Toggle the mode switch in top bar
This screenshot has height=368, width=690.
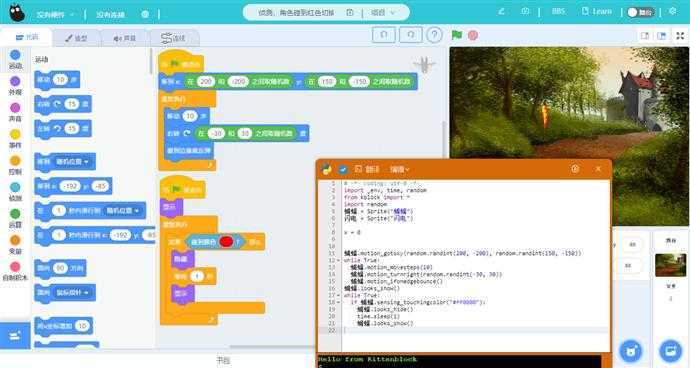(x=640, y=12)
